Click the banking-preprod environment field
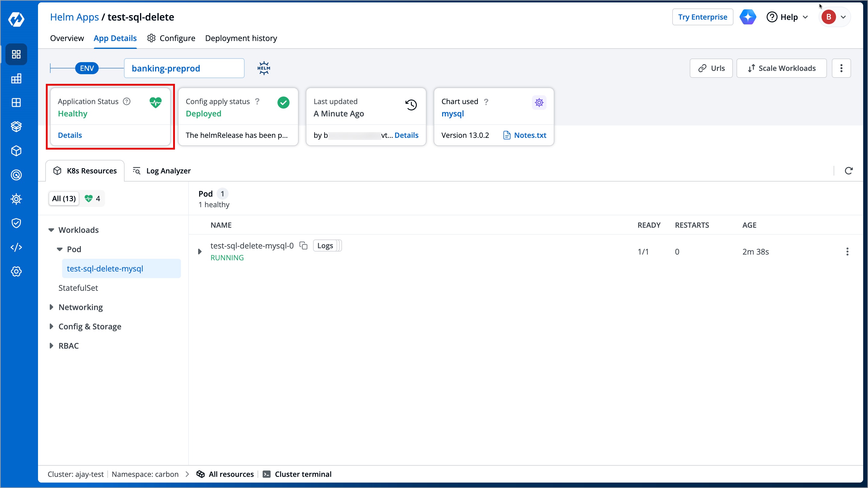This screenshot has width=868, height=488. [x=184, y=68]
